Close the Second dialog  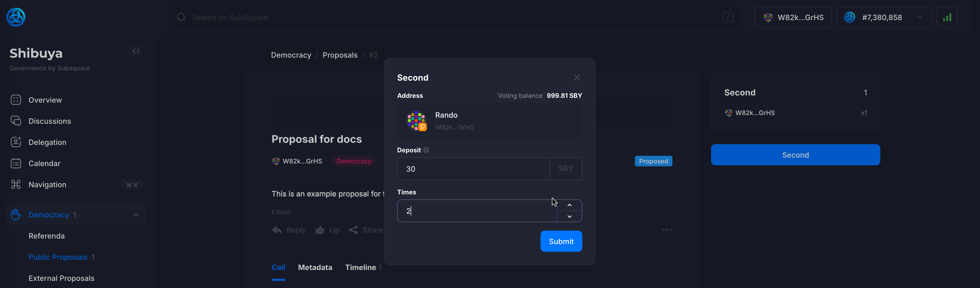coord(577,77)
